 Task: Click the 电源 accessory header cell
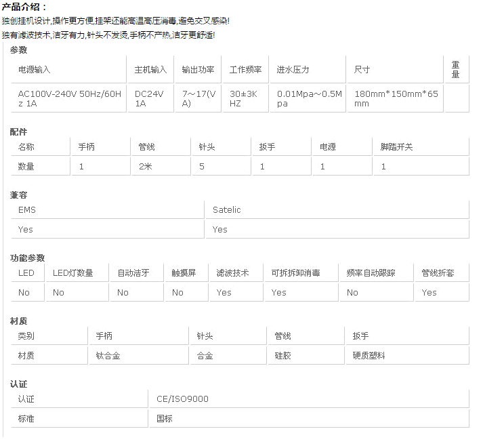(x=343, y=146)
